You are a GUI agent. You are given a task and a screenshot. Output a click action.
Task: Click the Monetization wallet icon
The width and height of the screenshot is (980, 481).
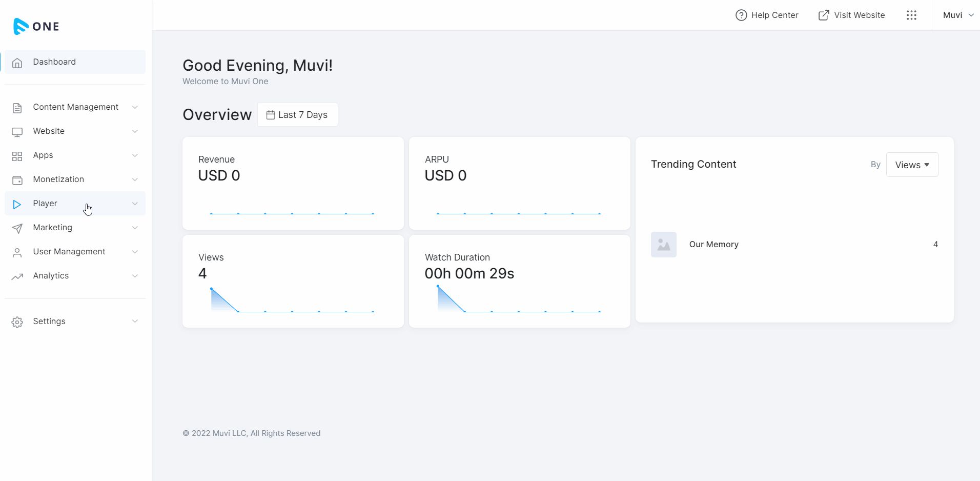pyautogui.click(x=17, y=179)
